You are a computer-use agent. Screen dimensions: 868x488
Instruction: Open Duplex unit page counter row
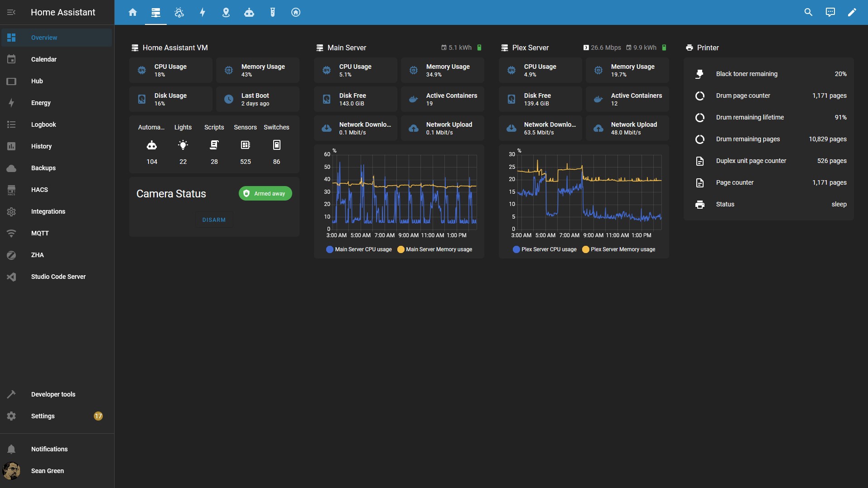click(769, 161)
